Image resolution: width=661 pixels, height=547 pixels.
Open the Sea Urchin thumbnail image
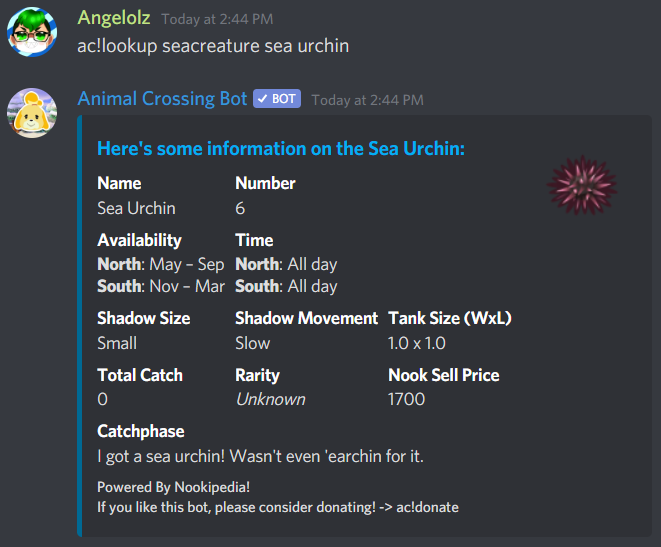pos(583,185)
